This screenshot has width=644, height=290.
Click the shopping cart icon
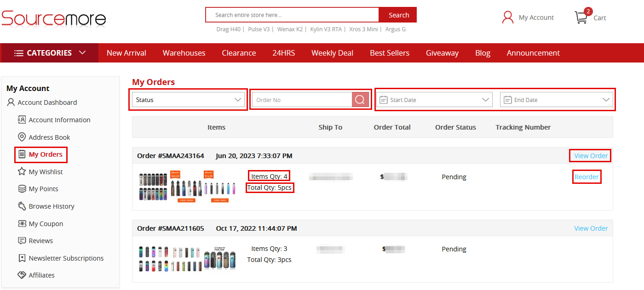[x=581, y=17]
